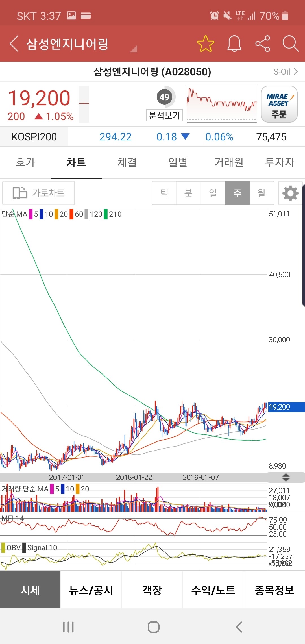Viewport: 305px width, 644px height.
Task: Switch to the 차트 tab
Action: (76, 162)
